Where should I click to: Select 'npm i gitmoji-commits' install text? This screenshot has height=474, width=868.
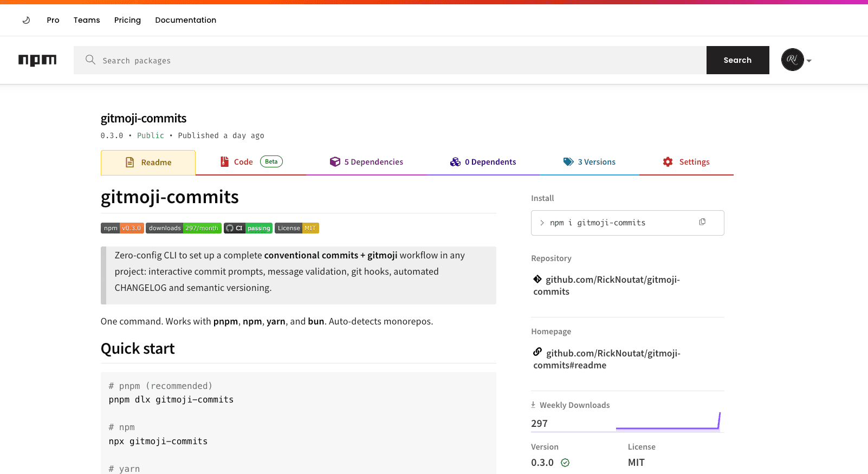[x=598, y=223]
